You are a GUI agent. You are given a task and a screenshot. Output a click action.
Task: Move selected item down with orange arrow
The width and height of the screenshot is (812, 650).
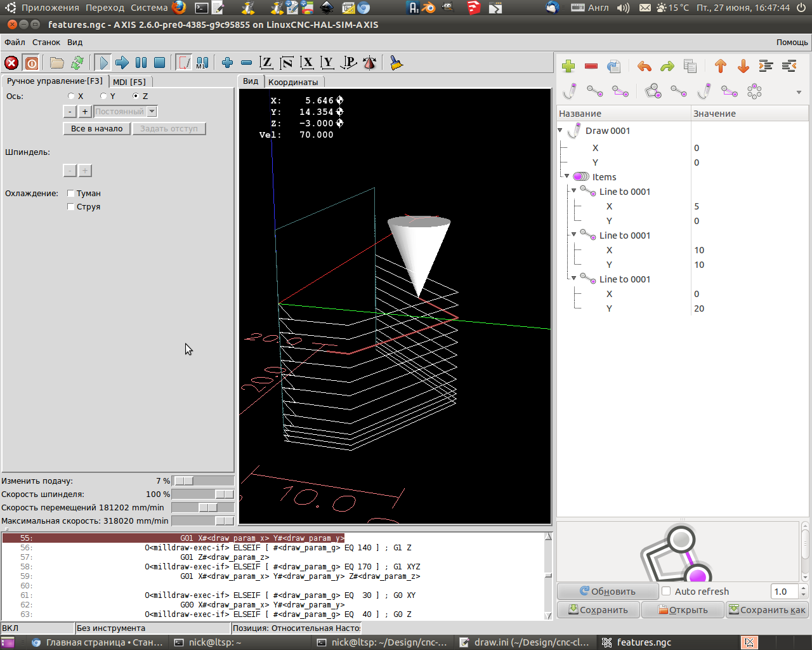point(743,66)
